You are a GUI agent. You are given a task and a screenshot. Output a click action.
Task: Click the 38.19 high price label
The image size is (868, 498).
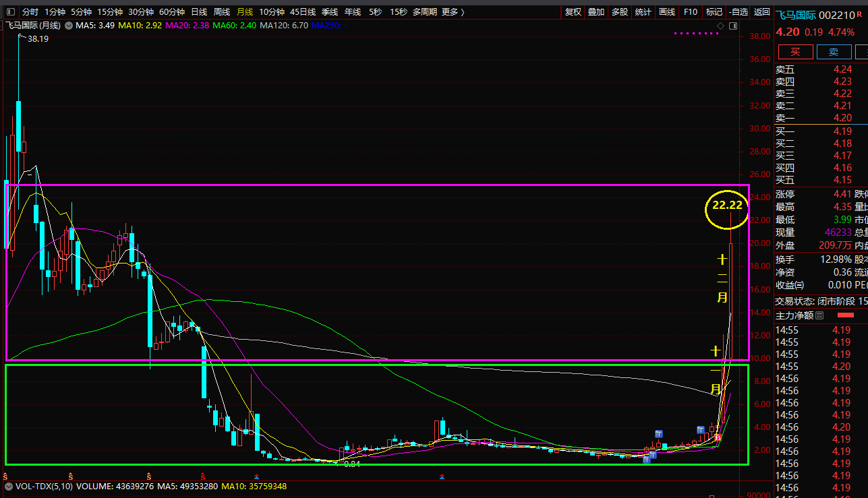coord(38,39)
